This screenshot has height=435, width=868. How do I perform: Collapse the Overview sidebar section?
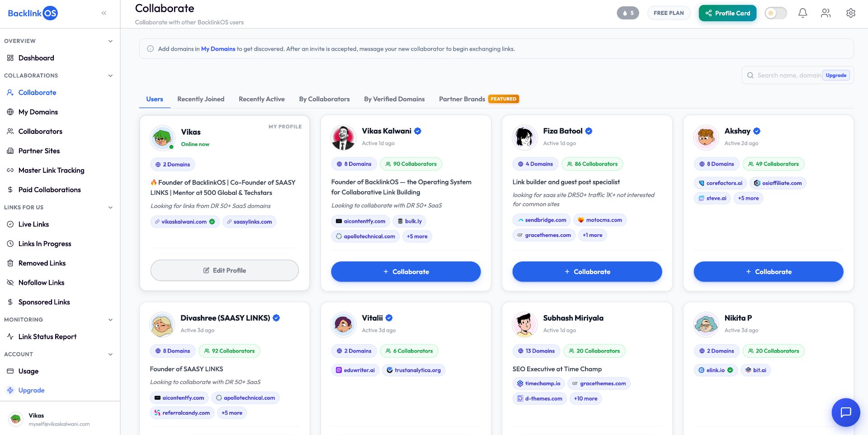tap(110, 41)
